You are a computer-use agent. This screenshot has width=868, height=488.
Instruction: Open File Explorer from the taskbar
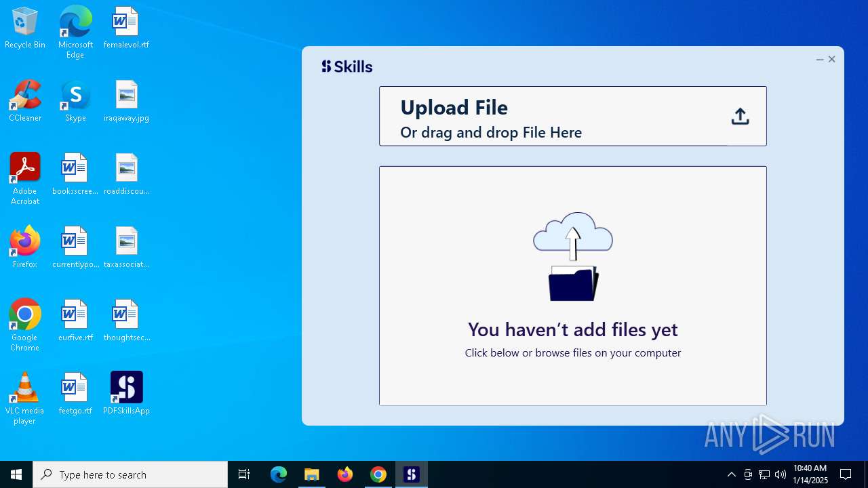click(x=312, y=474)
